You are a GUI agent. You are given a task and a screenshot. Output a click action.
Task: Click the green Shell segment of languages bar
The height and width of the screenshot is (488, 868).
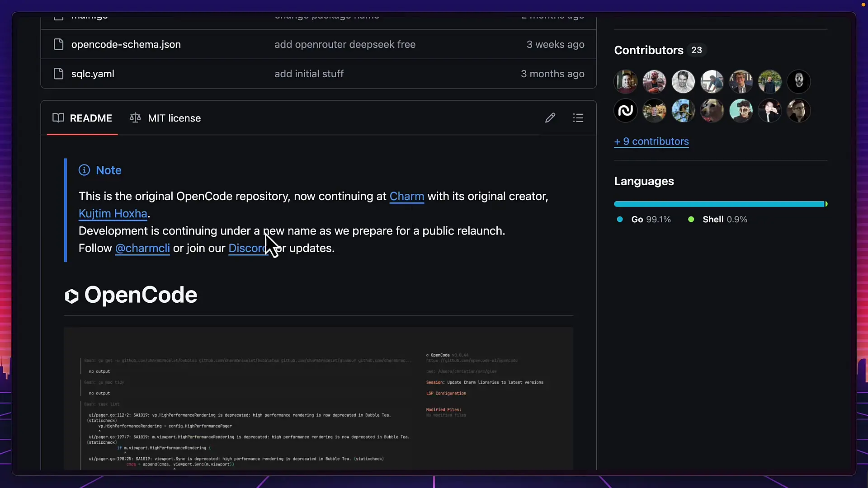coord(826,204)
